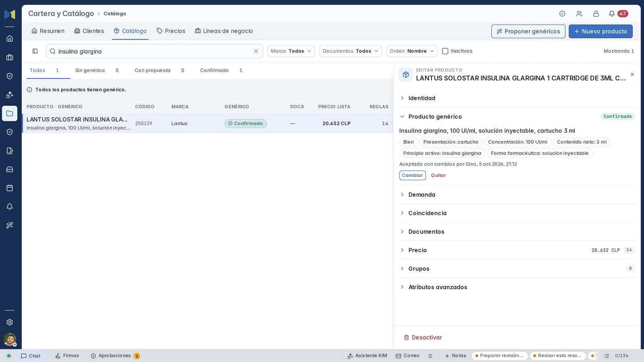Clear the search field with X icon
Image resolution: width=644 pixels, height=362 pixels.
[256, 51]
